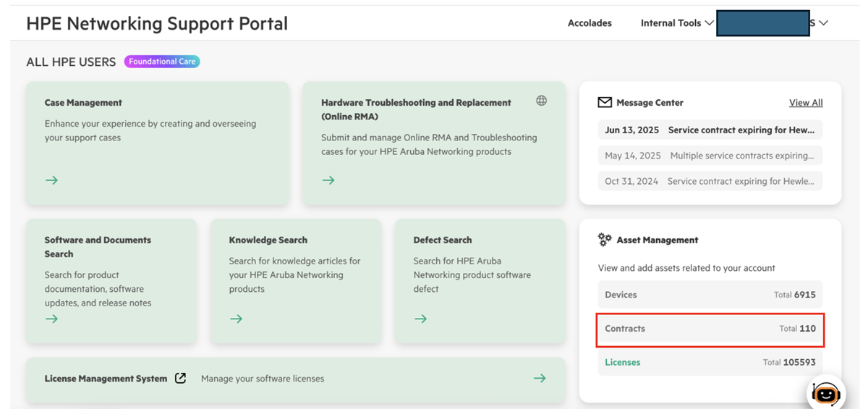Click the arrow on the Defect Search card
Image resolution: width=868 pixels, height=412 pixels.
coord(420,319)
